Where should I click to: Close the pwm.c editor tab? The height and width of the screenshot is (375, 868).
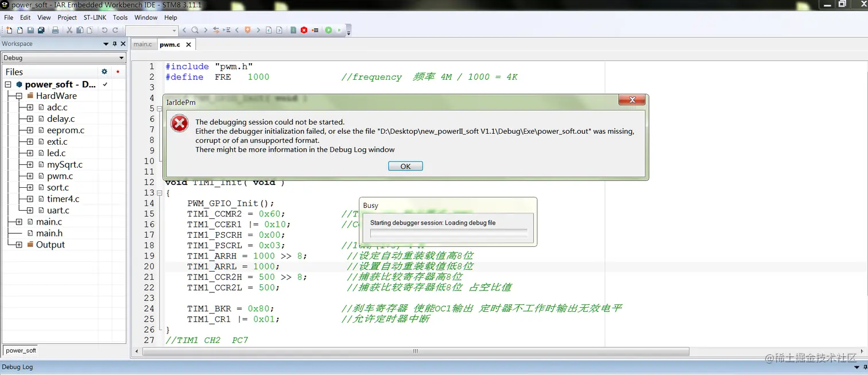tap(188, 44)
